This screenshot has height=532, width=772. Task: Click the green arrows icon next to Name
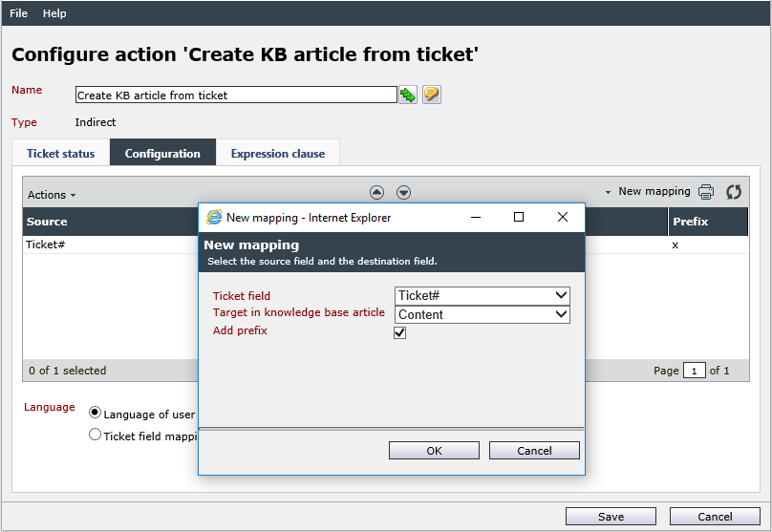coord(408,95)
